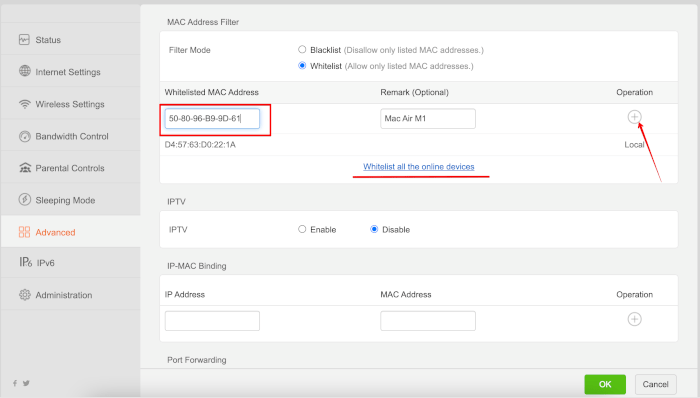
Task: Click the MAC entry D4:57:63:D0:22:1A
Action: pyautogui.click(x=200, y=145)
